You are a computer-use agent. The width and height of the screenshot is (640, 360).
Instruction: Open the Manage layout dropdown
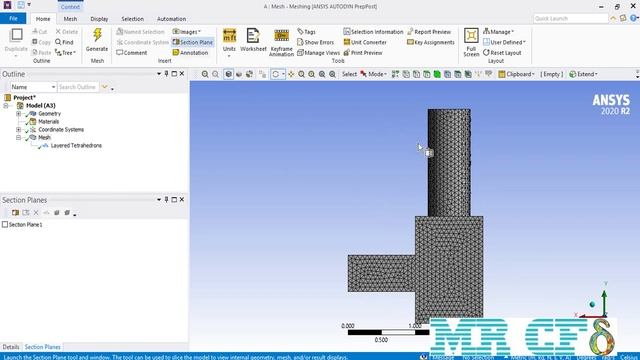coord(498,31)
